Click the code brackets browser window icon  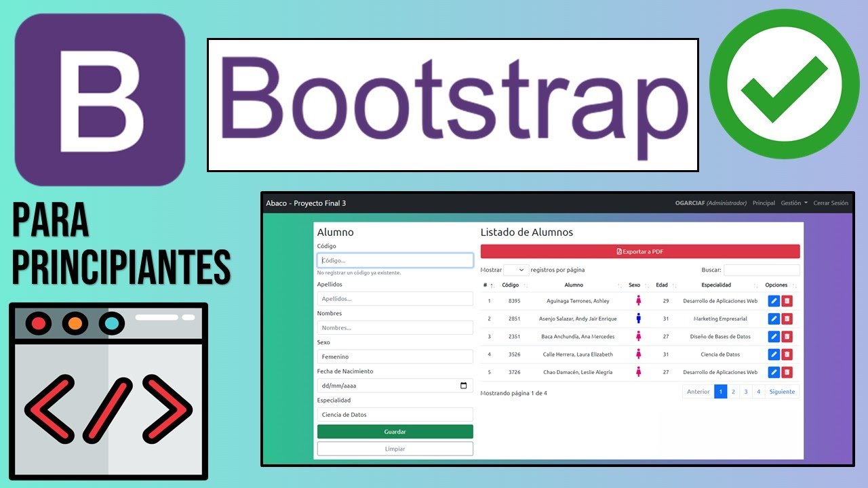[108, 391]
